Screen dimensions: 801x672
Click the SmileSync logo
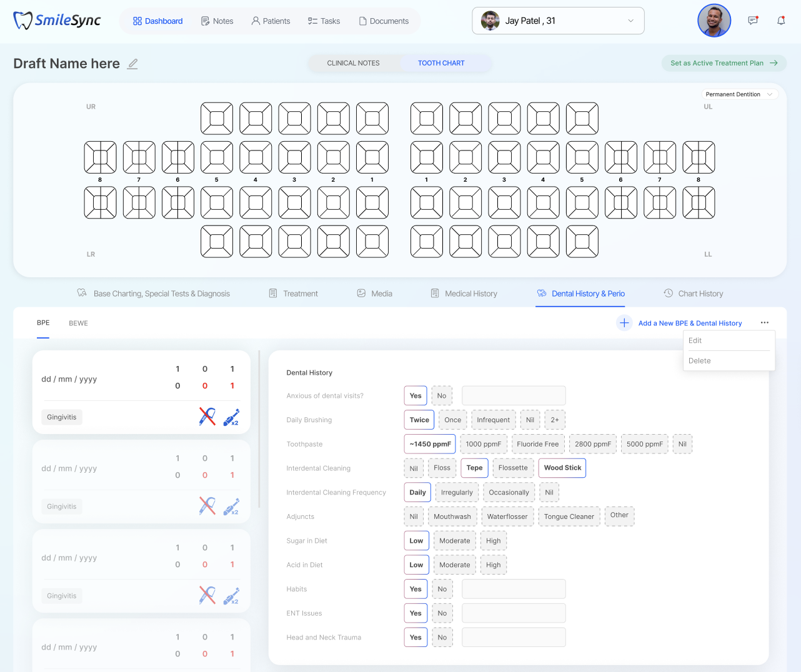tap(57, 21)
